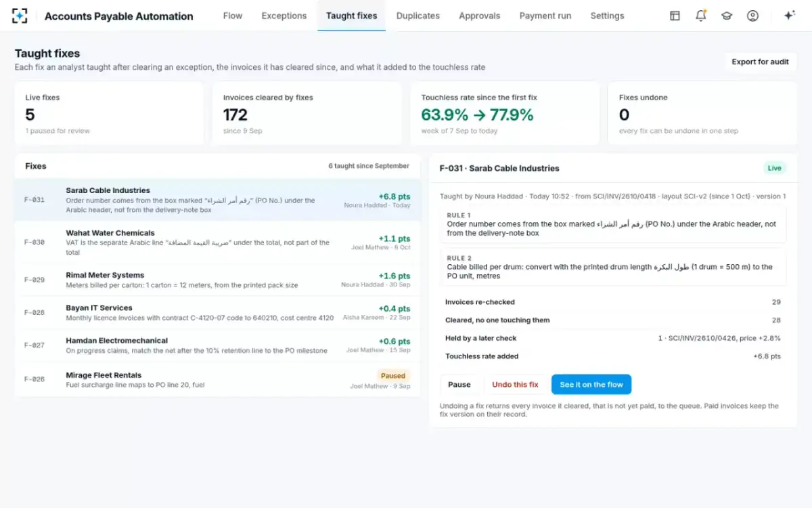
Task: Select the Hamdan Electromechanical fix row
Action: [217, 345]
